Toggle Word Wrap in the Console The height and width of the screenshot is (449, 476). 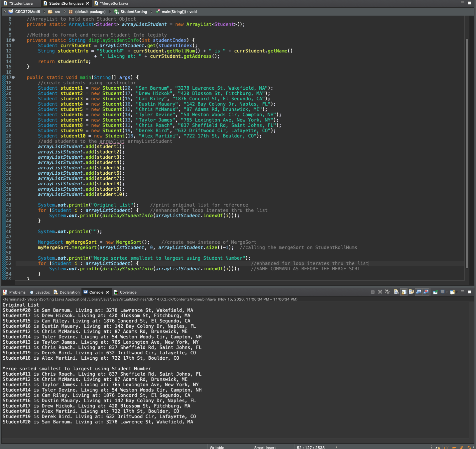click(x=411, y=292)
